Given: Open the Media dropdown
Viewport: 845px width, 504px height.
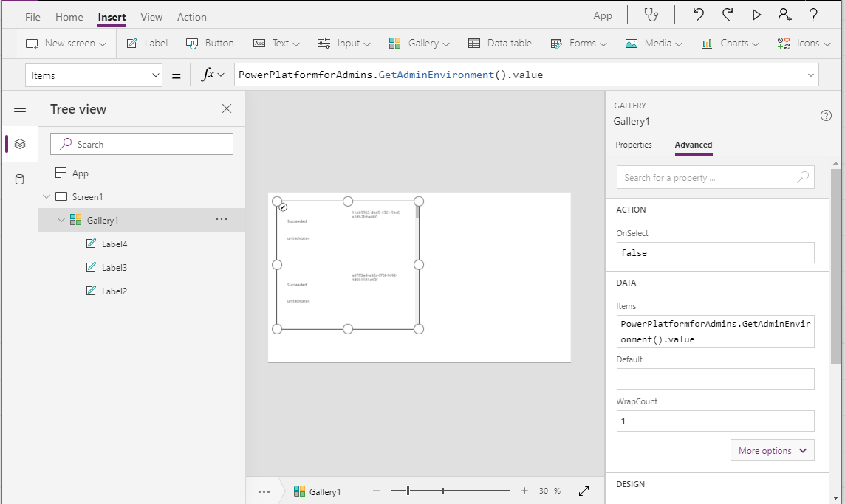Looking at the screenshot, I should (653, 43).
